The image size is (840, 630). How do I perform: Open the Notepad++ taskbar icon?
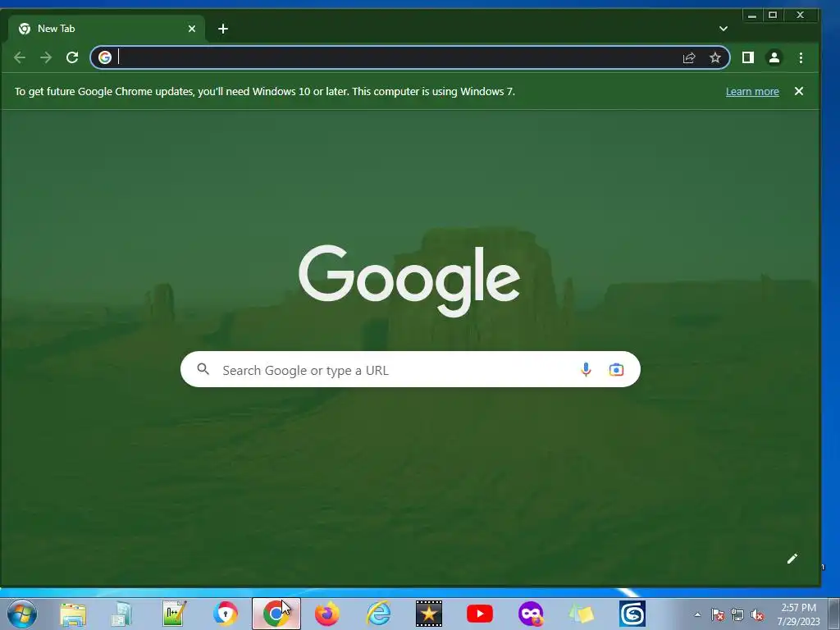pos(175,614)
